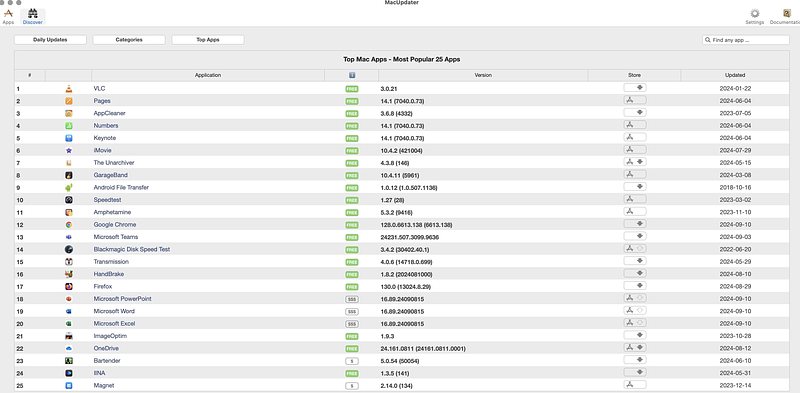The width and height of the screenshot is (800, 393).
Task: Click the Firefox app icon
Action: [69, 286]
